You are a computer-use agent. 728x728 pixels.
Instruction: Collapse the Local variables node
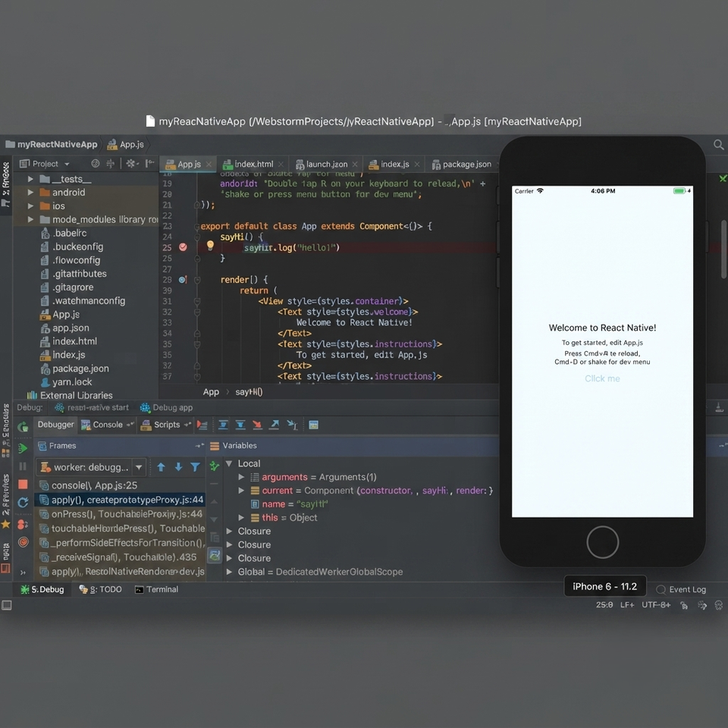(x=229, y=463)
